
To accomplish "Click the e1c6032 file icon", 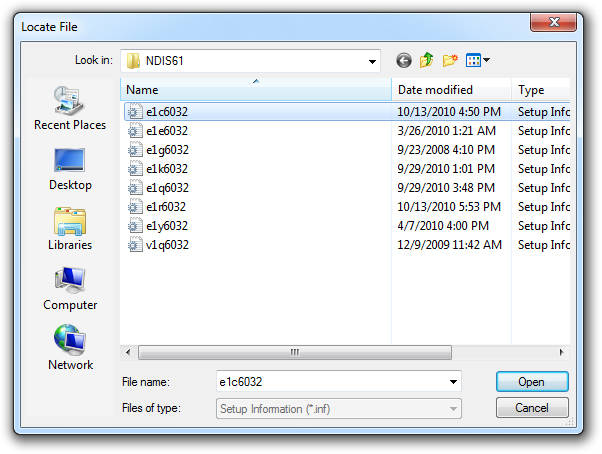I will [134, 112].
